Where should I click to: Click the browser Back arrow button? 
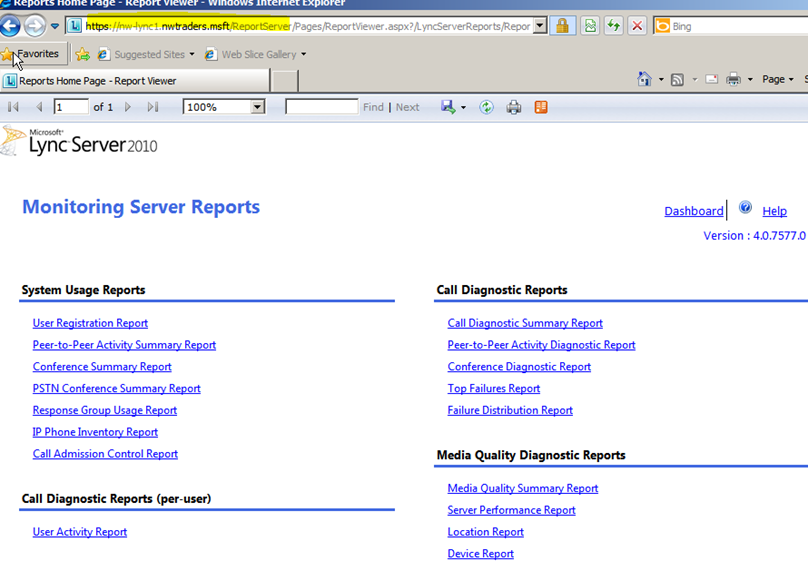point(10,26)
